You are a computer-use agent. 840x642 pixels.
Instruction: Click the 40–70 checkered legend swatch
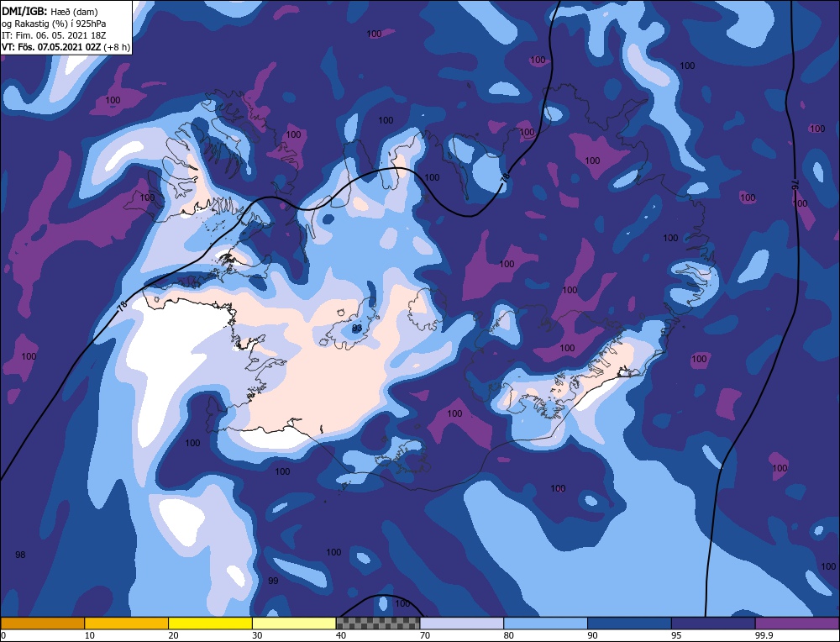[378, 623]
